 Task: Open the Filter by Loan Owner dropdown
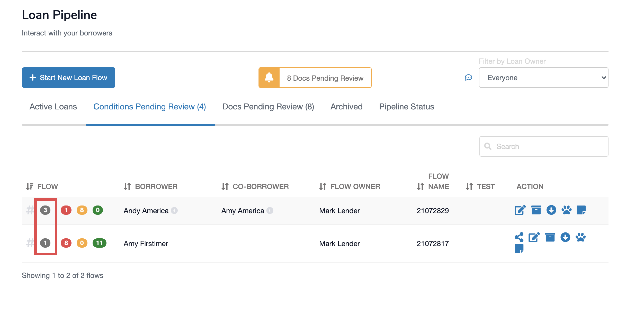[543, 78]
